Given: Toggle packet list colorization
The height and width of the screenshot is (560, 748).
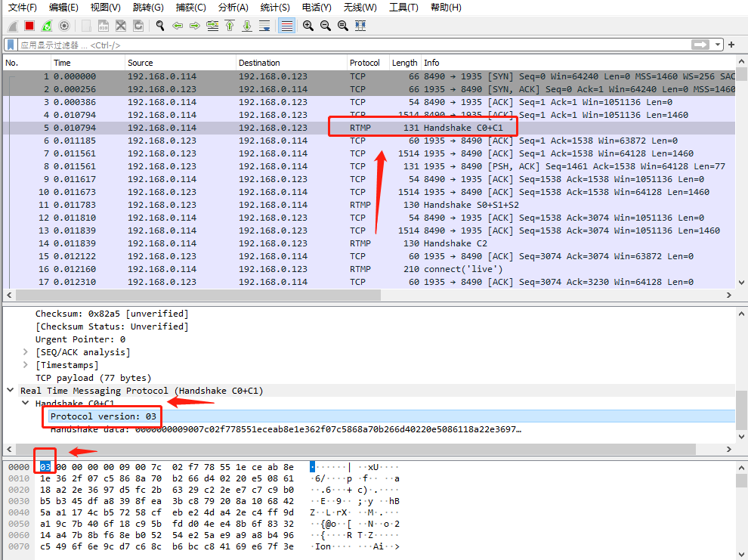Looking at the screenshot, I should coord(286,26).
